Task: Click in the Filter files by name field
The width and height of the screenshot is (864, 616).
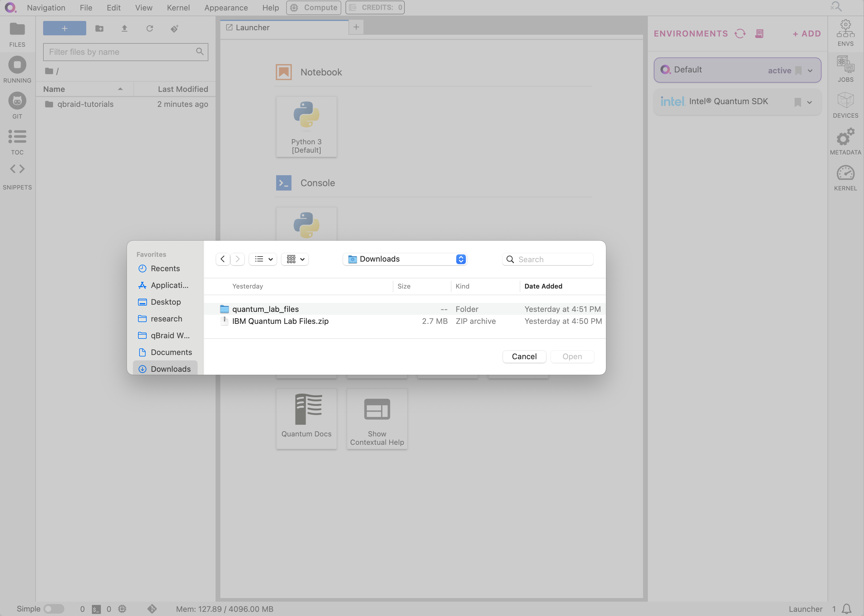Action: point(125,52)
